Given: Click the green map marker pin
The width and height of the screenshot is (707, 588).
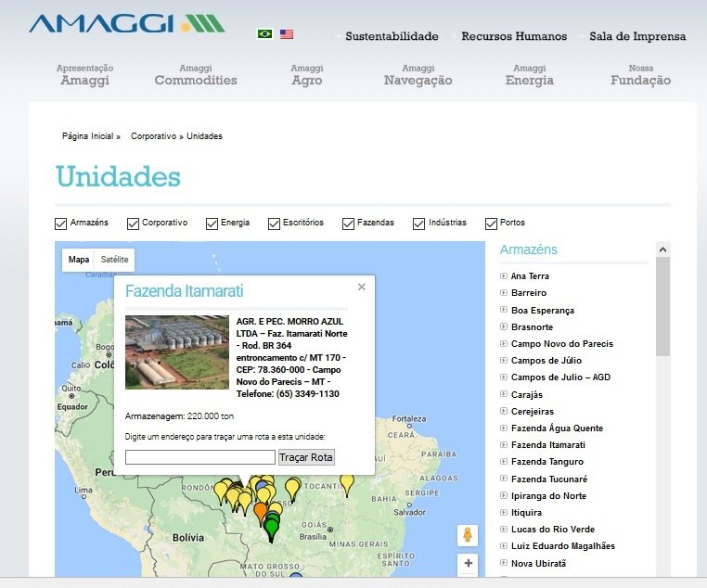Looking at the screenshot, I should pos(271,527).
